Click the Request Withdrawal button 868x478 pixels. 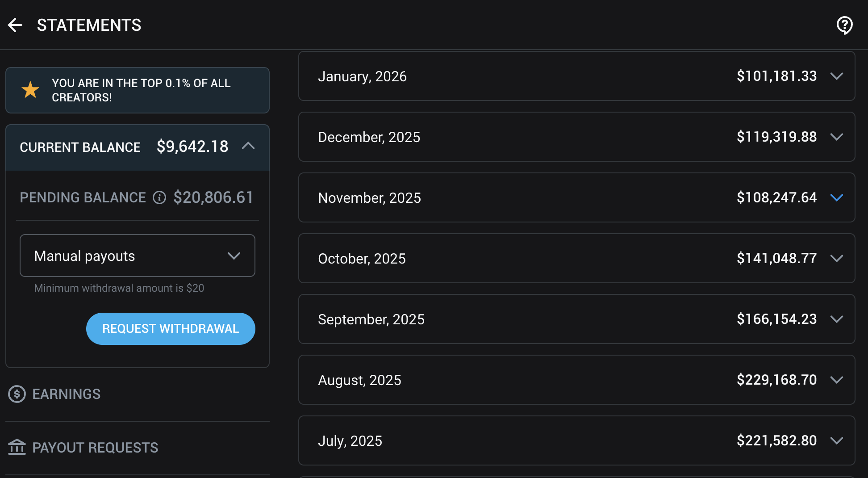tap(171, 328)
